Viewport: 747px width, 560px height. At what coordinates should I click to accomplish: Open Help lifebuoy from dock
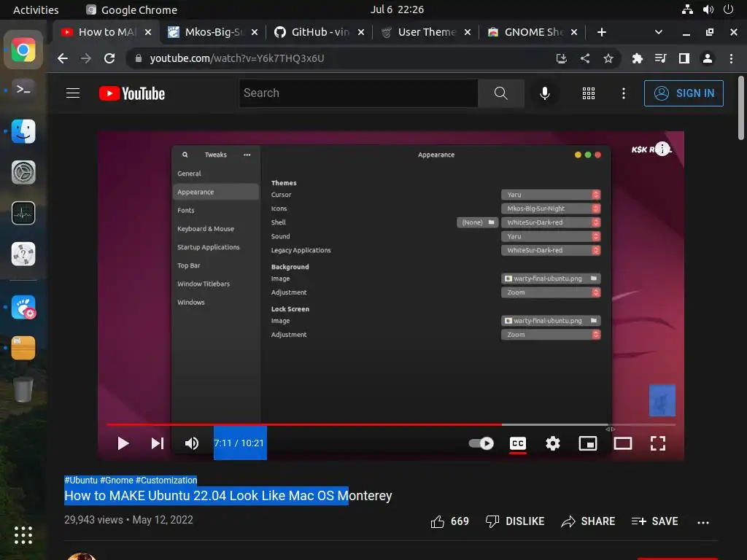(23, 254)
